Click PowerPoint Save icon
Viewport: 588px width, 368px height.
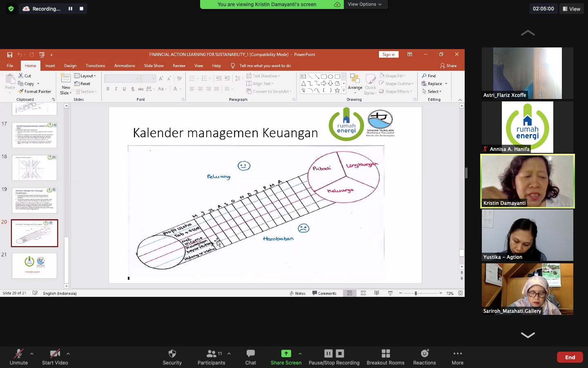[9, 54]
